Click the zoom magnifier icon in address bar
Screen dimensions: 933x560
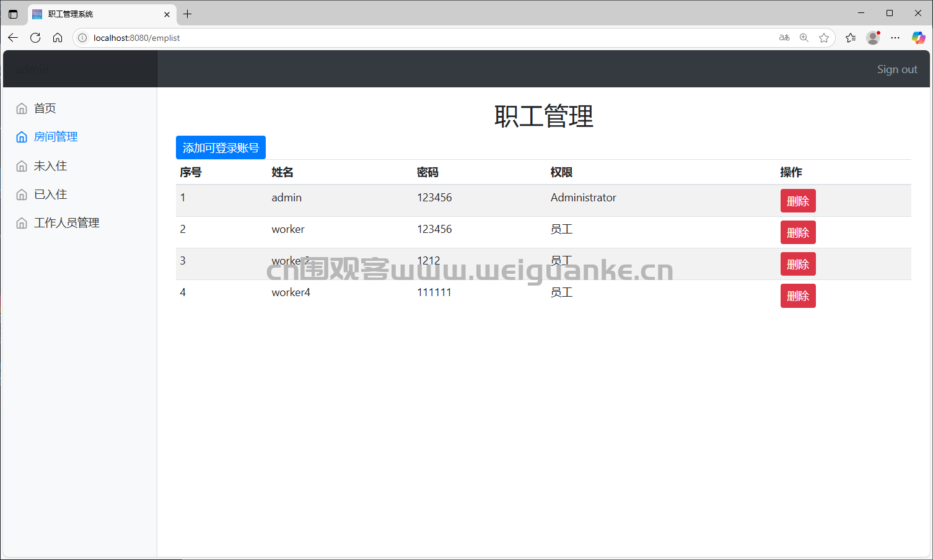[x=804, y=37]
